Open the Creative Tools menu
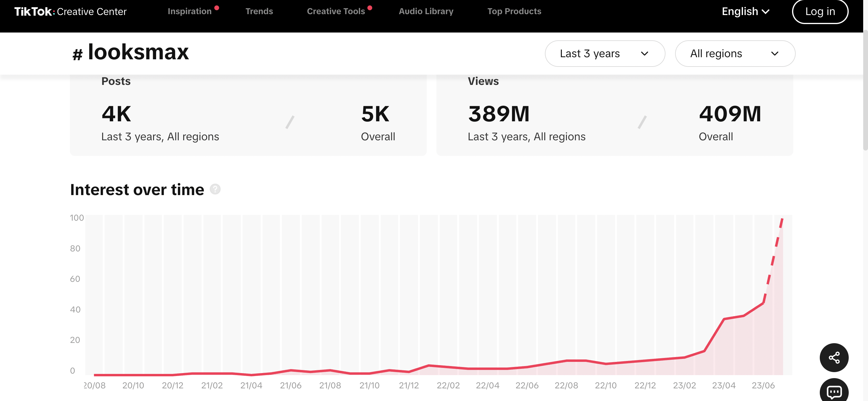868x401 pixels. (336, 11)
